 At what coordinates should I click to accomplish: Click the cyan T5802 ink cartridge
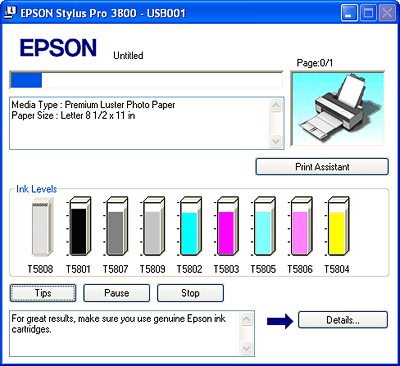(190, 227)
